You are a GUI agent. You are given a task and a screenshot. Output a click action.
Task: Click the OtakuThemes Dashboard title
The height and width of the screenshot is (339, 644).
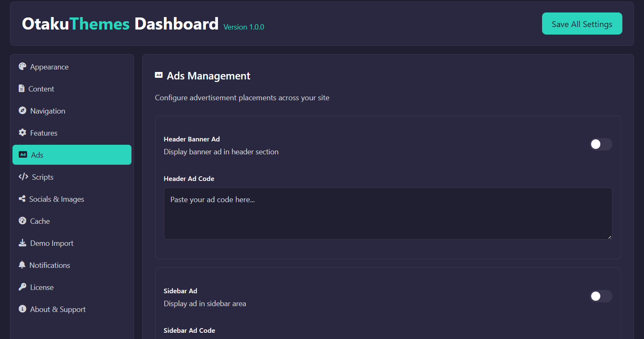[x=120, y=23]
